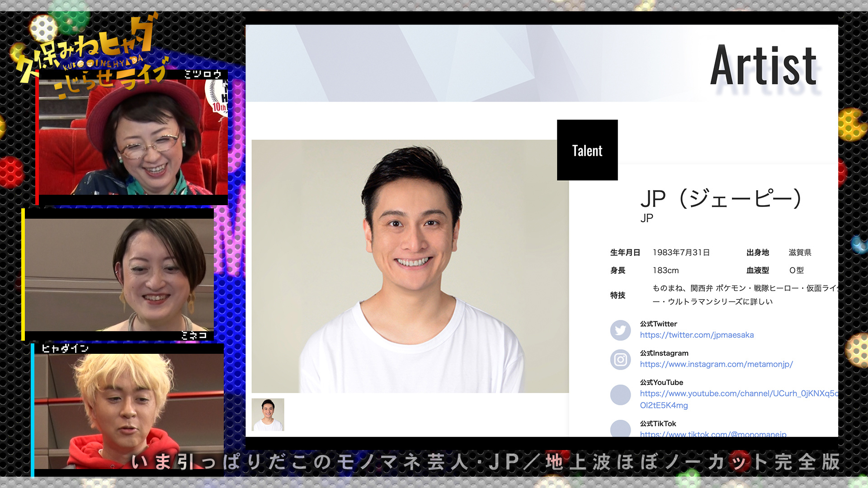Click the grey circle beside 公式TikTok
This screenshot has width=868, height=488.
(620, 428)
